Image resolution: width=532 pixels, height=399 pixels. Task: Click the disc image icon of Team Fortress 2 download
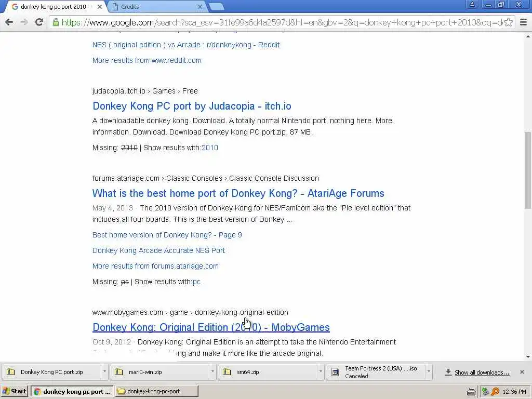[335, 372]
